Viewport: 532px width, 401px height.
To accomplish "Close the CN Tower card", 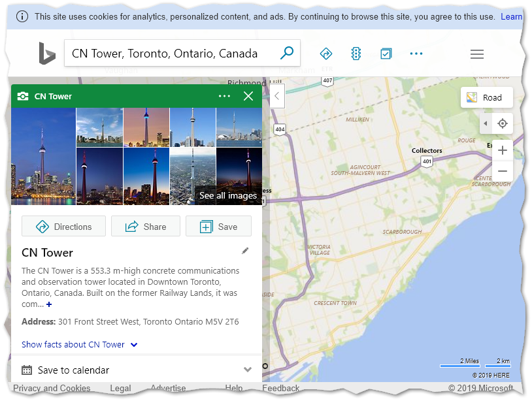I will [248, 96].
